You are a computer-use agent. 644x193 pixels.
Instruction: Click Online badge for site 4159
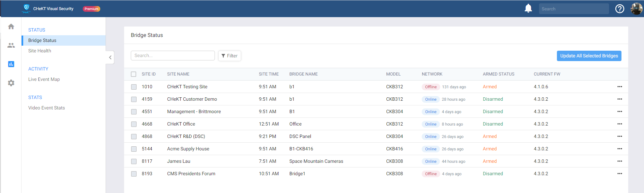pos(431,99)
